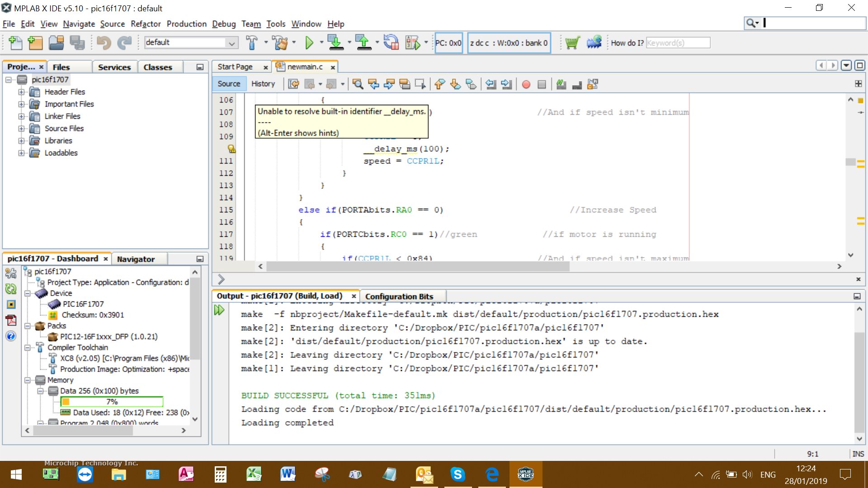Start macro recording red circle button
Image resolution: width=868 pixels, height=488 pixels.
pos(526,84)
